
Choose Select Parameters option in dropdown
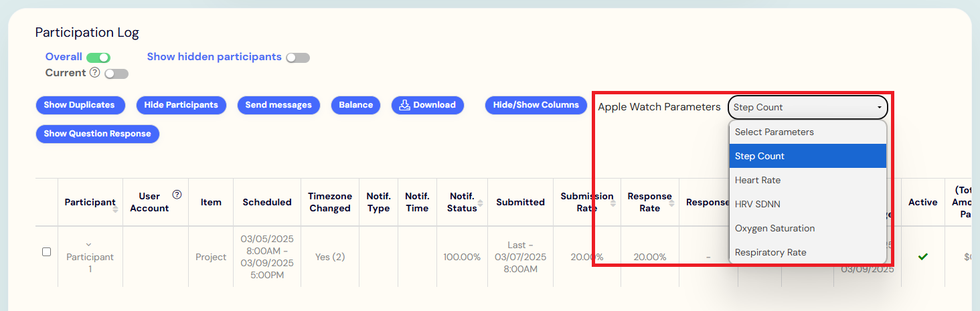click(x=808, y=132)
